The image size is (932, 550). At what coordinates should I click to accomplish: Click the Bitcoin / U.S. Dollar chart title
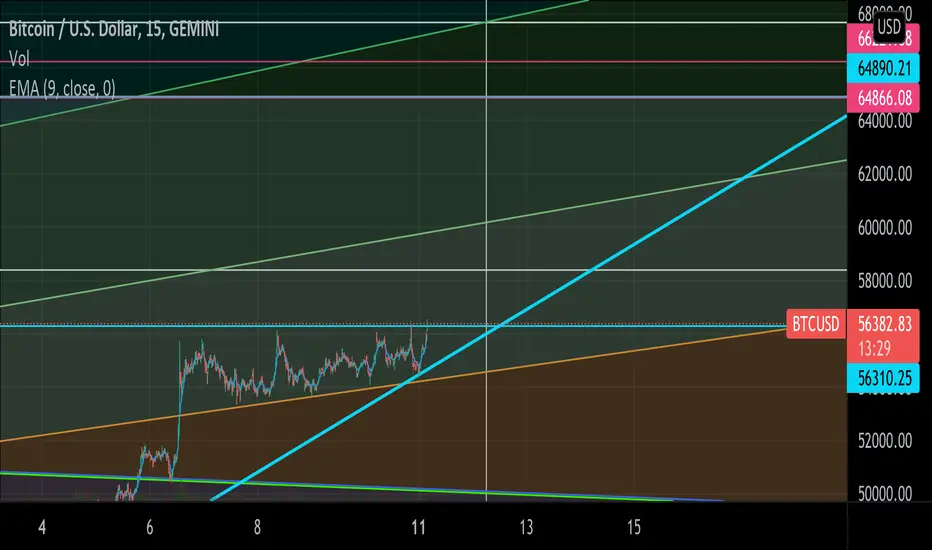click(114, 29)
